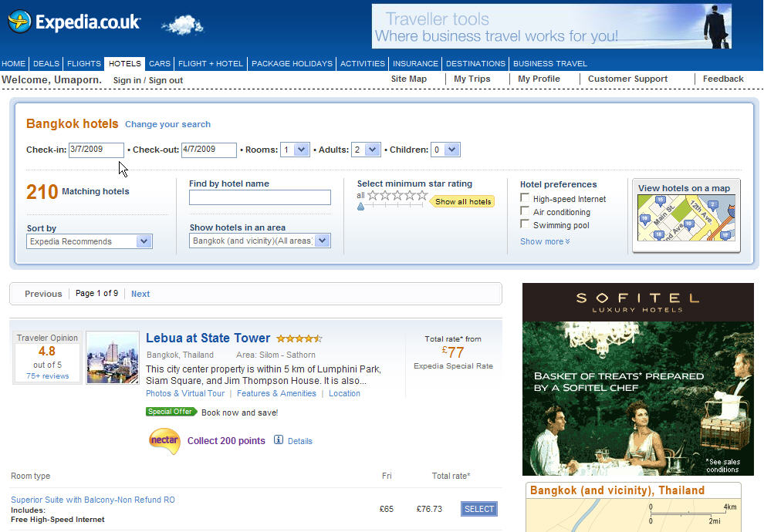Click the Show all hotels button

(463, 201)
